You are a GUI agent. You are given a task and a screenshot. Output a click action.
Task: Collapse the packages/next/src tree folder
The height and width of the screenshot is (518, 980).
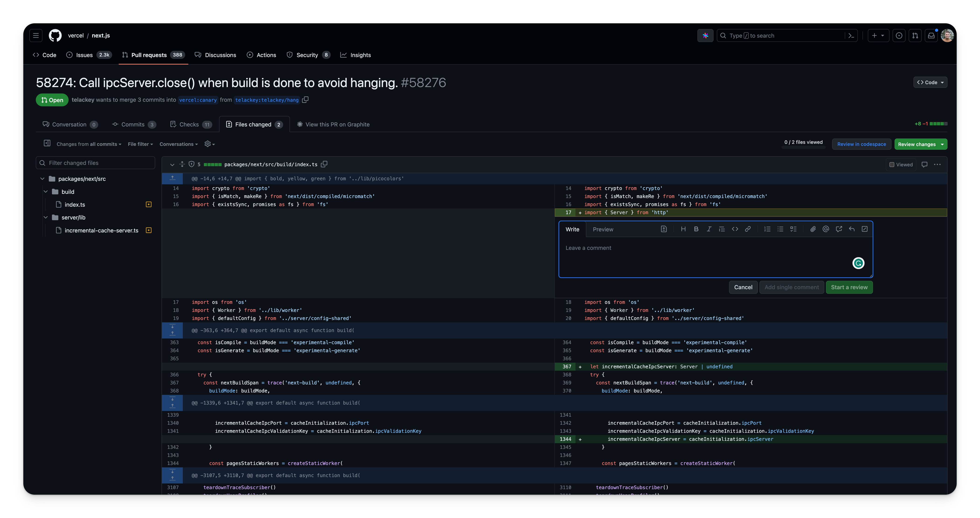pos(42,178)
